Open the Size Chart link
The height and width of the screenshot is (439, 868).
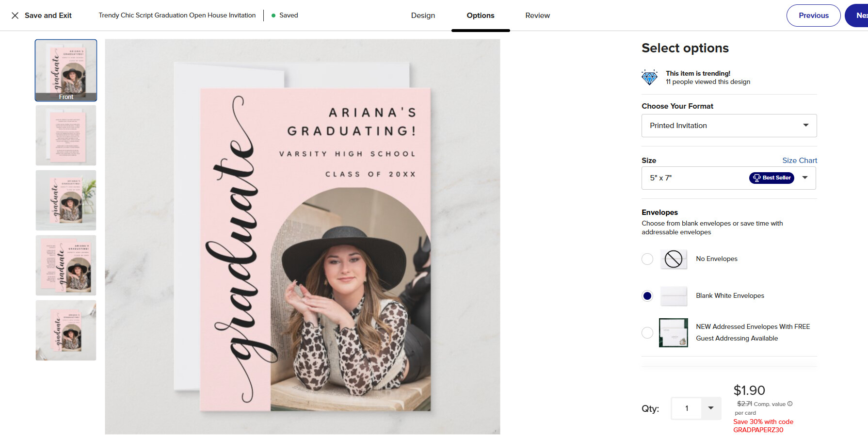click(800, 161)
